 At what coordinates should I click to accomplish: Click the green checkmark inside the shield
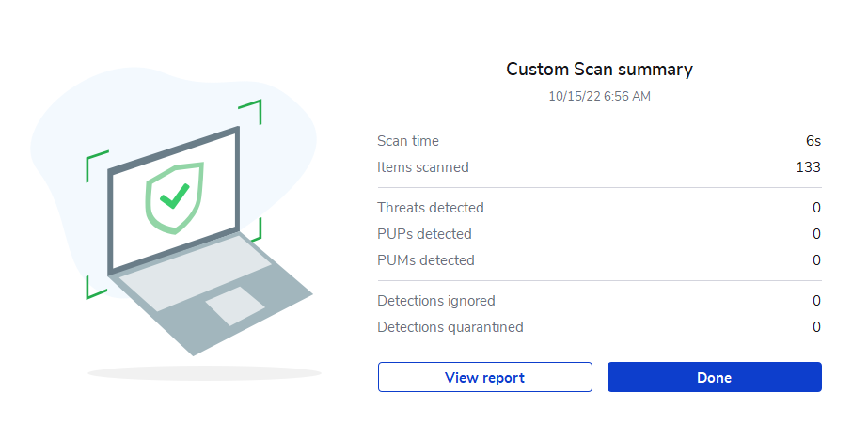click(x=174, y=196)
